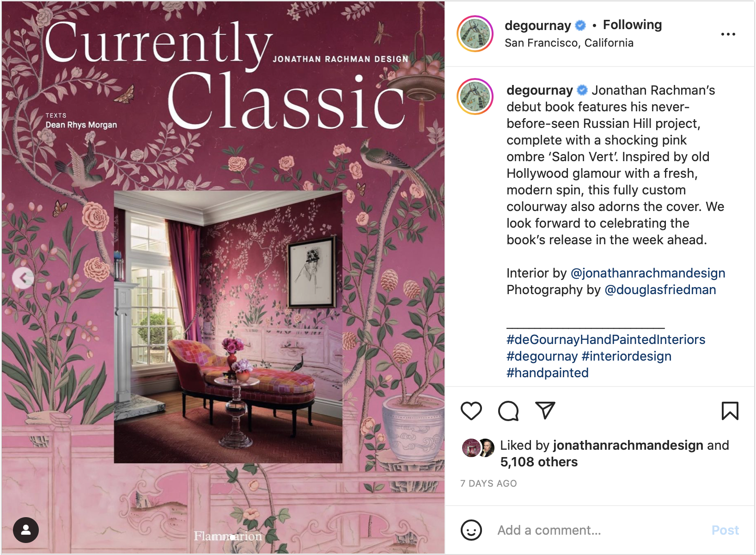Open the #deGournayHandPaintedInteriors hashtag
This screenshot has height=555, width=756.
coord(606,340)
